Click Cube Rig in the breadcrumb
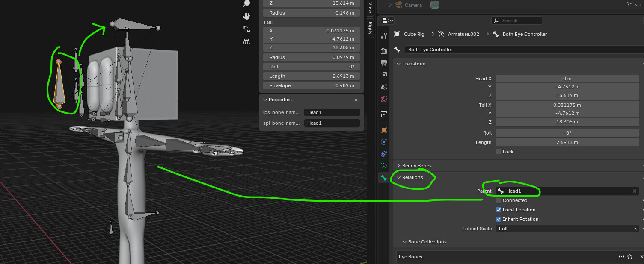This screenshot has height=264, width=644. click(414, 34)
